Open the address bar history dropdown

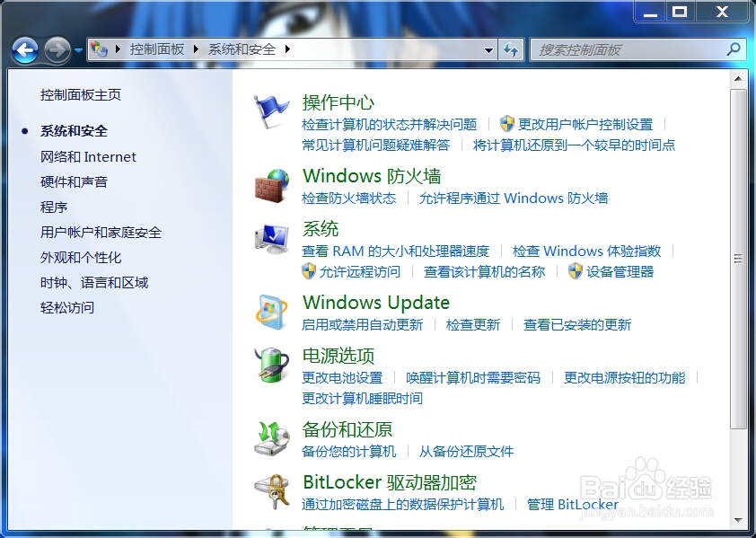(489, 50)
